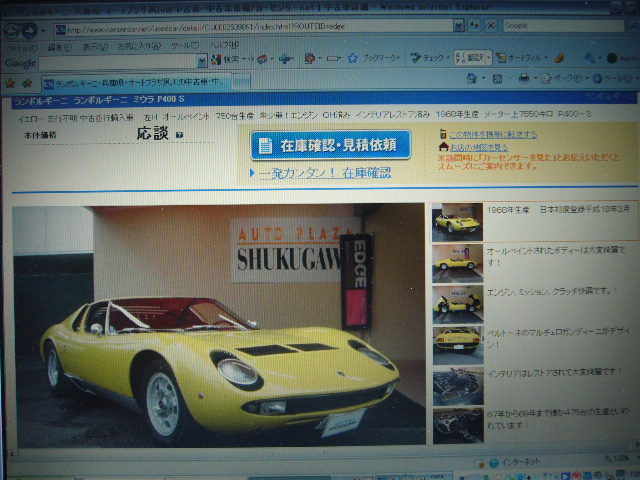
Task: Click the 一発カンタン！在庫確認 link
Action: 325,173
